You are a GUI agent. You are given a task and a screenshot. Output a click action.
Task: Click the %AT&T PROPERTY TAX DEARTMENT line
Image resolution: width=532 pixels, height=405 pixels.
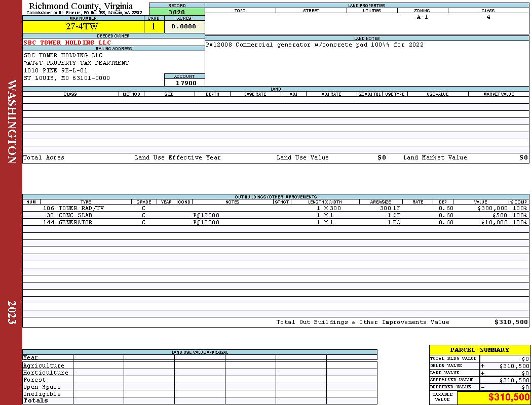pos(77,63)
